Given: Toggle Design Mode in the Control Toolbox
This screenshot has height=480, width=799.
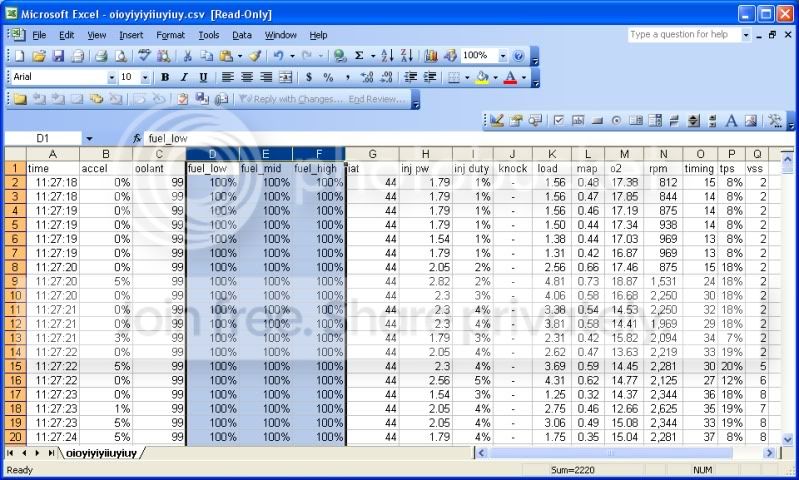Looking at the screenshot, I should (x=497, y=121).
